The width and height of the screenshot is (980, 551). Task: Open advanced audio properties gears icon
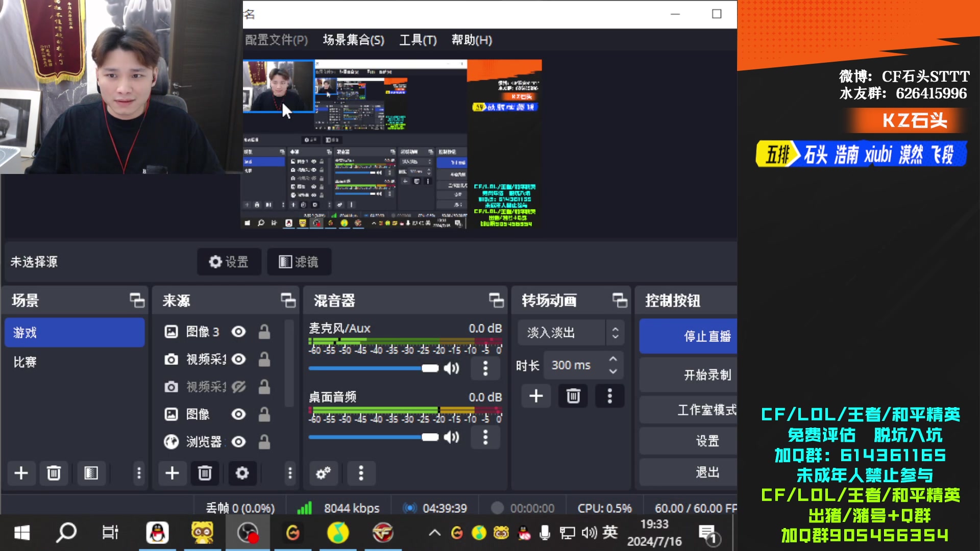coord(323,473)
